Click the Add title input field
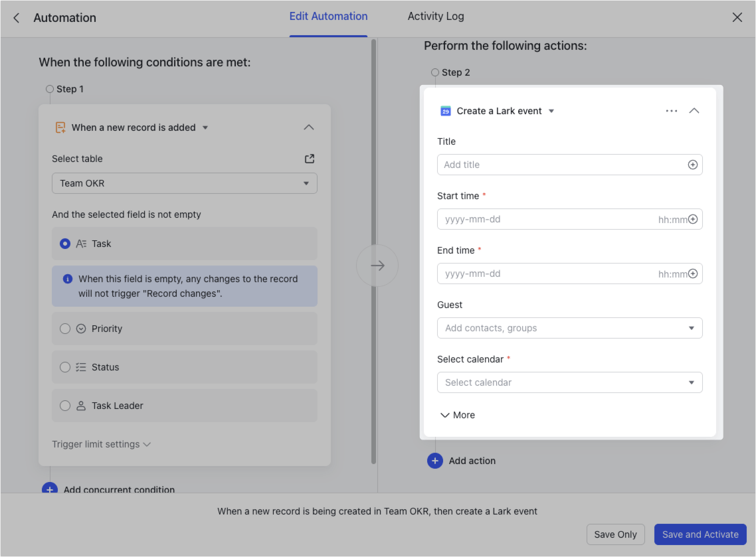Viewport: 756px width, 557px height. point(569,165)
